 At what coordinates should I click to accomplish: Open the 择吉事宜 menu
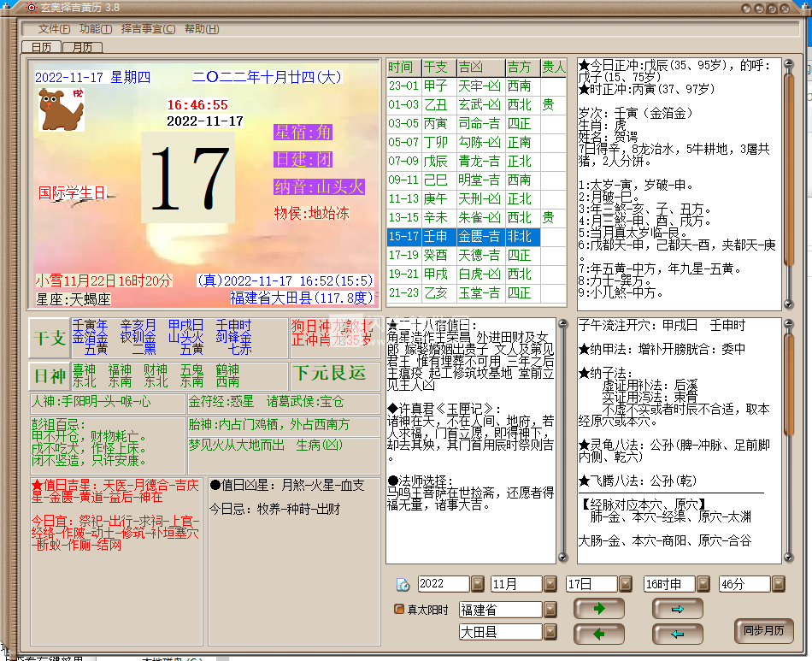(x=148, y=29)
